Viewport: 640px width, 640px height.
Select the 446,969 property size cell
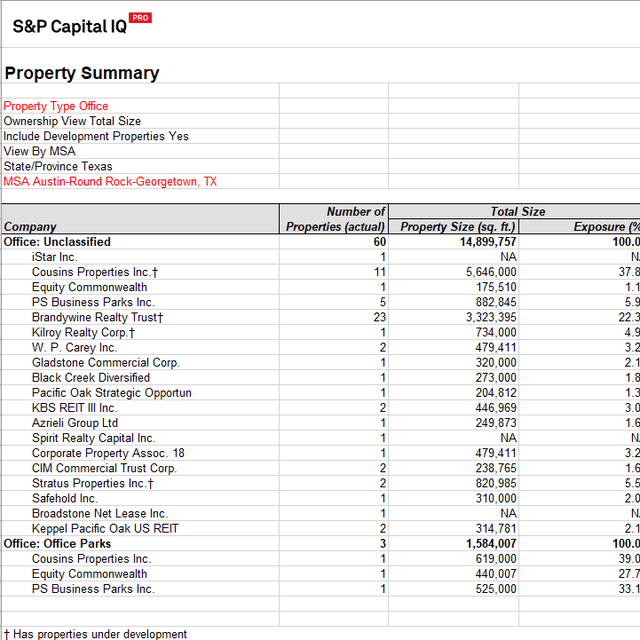tap(454, 408)
